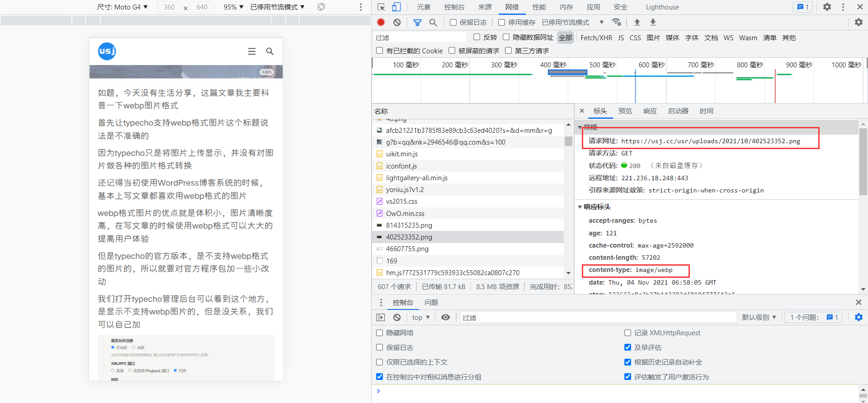Screen dimensions: 868x403
Task: Activate the inspect element picker icon
Action: pos(381,7)
